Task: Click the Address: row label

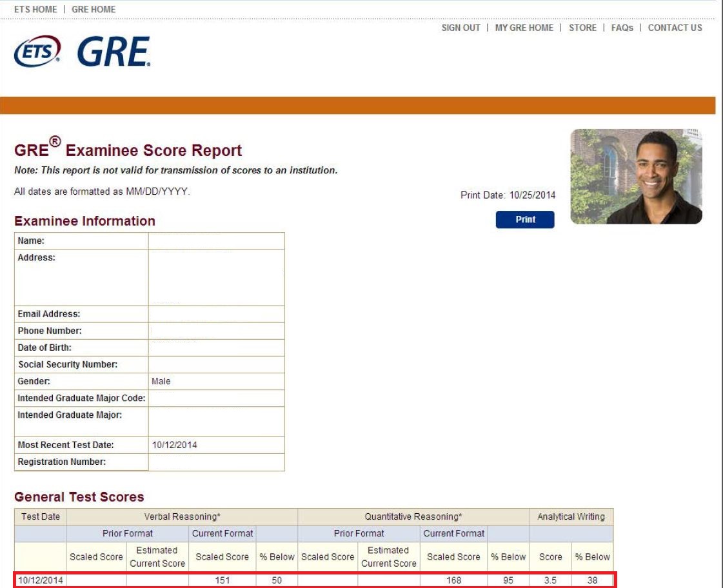Action: click(x=36, y=258)
